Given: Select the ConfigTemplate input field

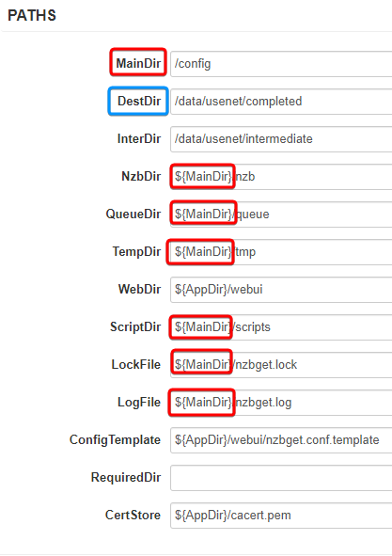Looking at the screenshot, I should click(x=281, y=440).
